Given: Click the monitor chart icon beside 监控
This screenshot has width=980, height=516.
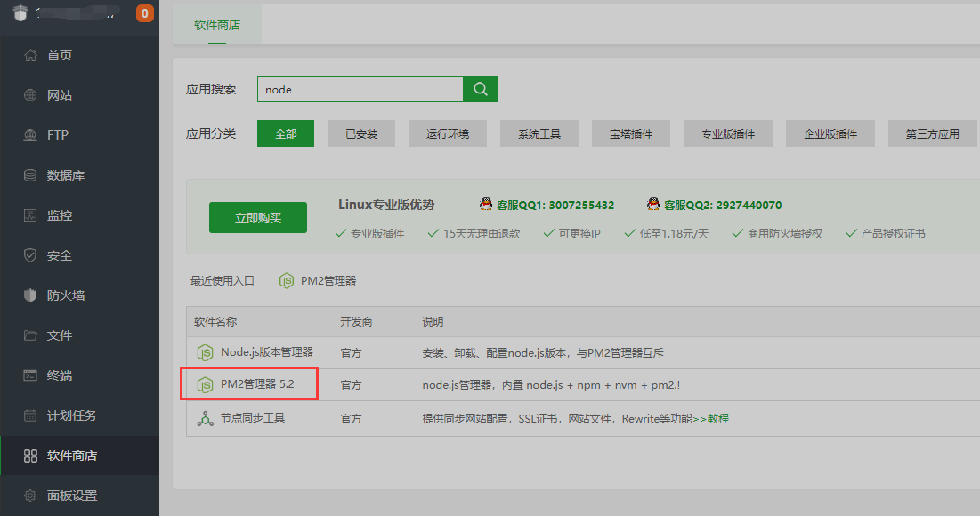Looking at the screenshot, I should (30, 215).
